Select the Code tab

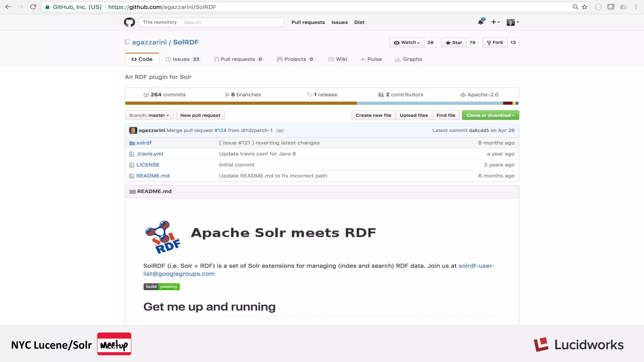[142, 59]
